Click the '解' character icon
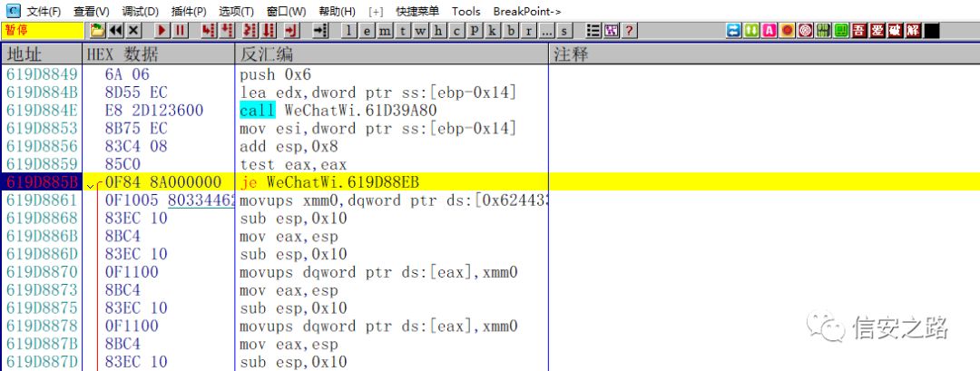 [914, 30]
